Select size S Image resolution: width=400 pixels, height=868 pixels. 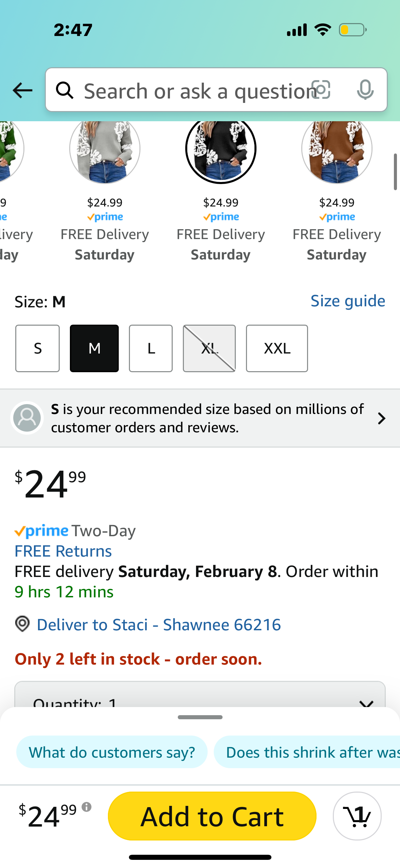[37, 348]
